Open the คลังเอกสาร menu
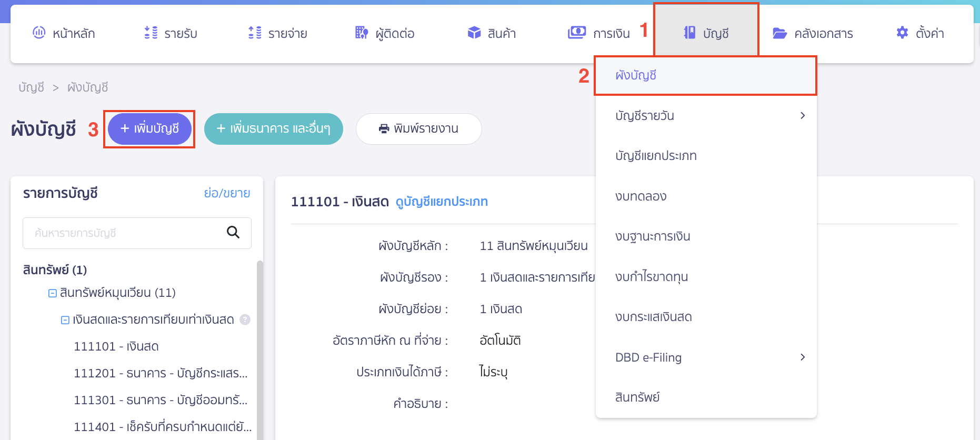 point(813,33)
